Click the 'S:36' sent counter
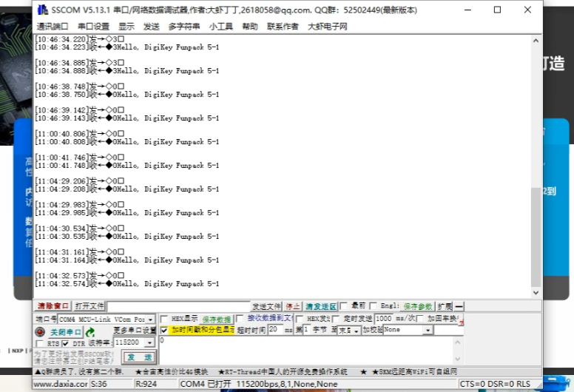This screenshot has width=574, height=392. pyautogui.click(x=99, y=384)
